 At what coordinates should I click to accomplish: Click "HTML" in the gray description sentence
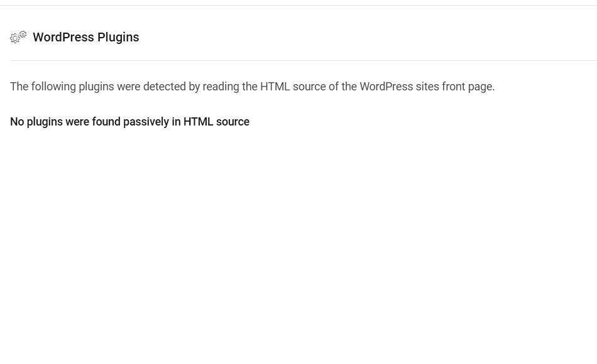(x=275, y=87)
